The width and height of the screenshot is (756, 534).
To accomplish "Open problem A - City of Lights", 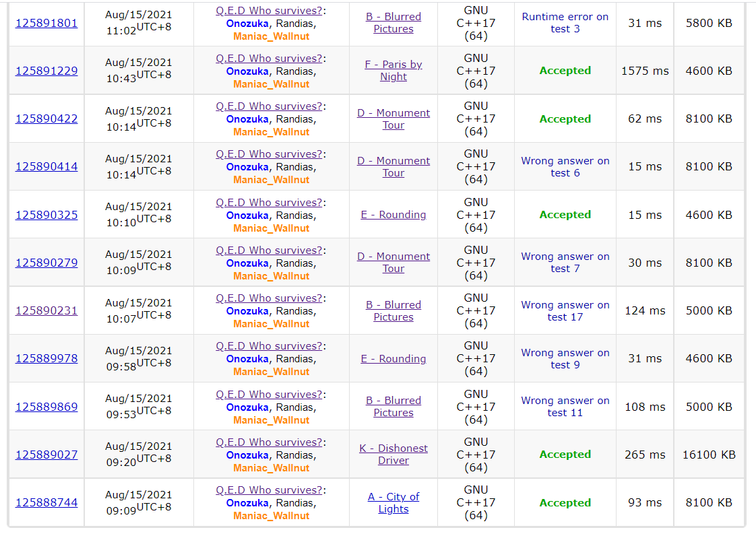I will 393,502.
